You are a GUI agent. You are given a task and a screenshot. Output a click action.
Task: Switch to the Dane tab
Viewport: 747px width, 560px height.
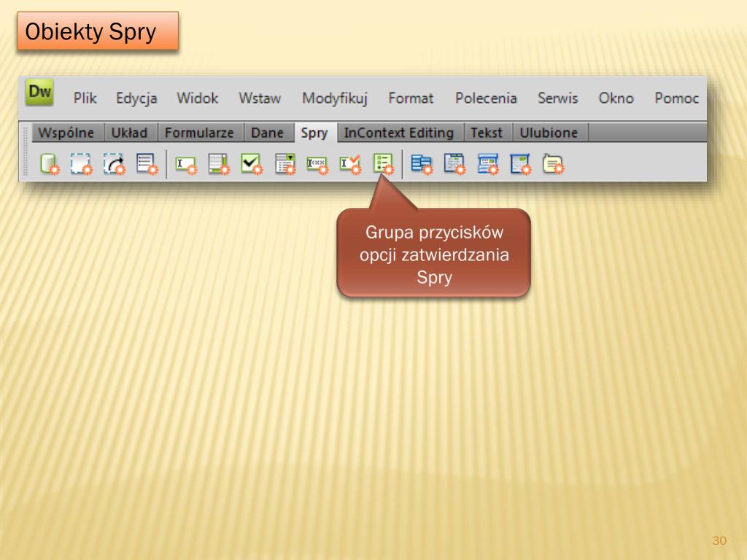(x=268, y=133)
